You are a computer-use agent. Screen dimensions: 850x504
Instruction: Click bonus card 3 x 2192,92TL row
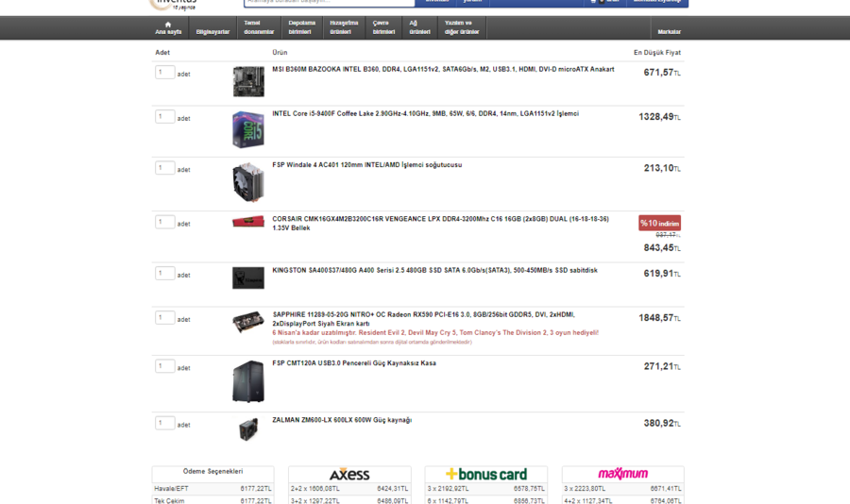coord(486,489)
